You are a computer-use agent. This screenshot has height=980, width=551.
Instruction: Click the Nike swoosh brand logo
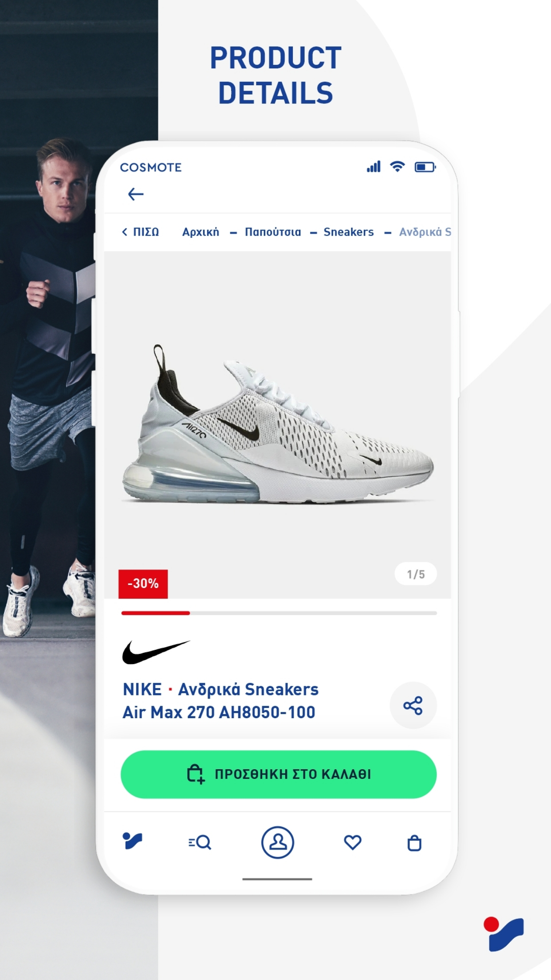[x=156, y=652]
